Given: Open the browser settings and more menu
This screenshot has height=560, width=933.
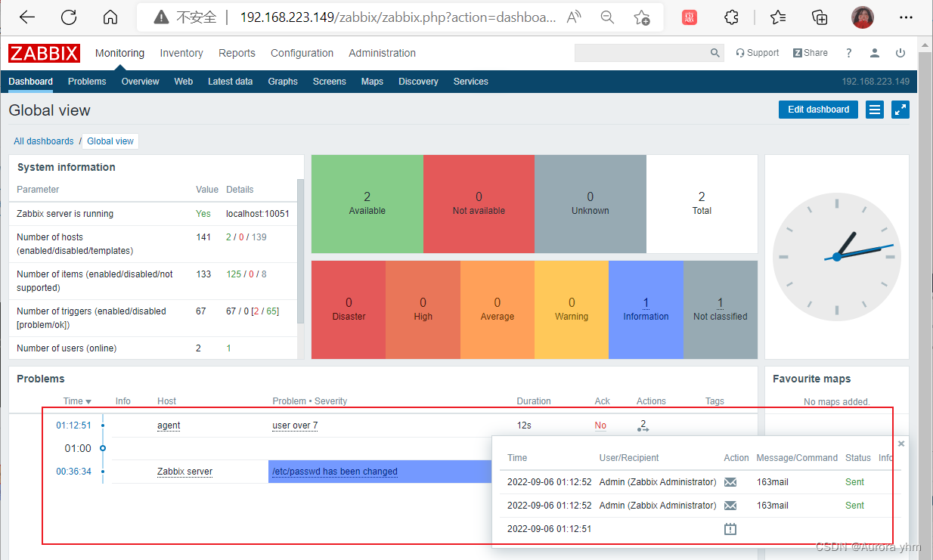Looking at the screenshot, I should tap(906, 17).
